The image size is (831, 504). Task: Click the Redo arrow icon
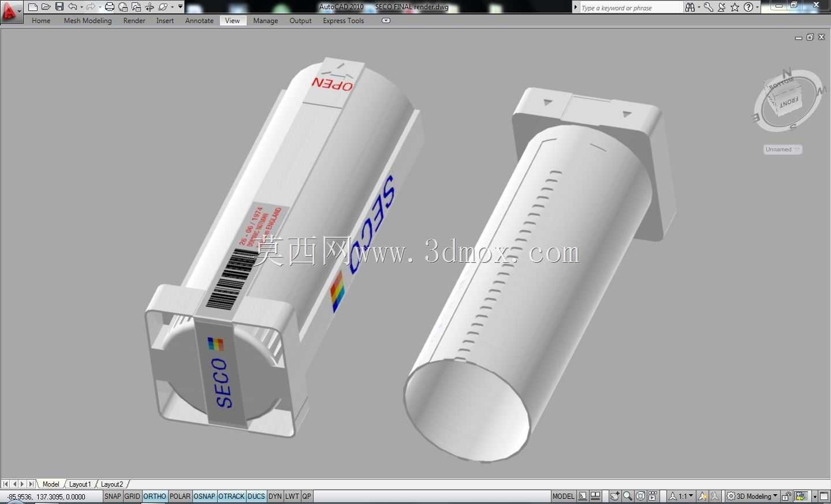point(91,7)
